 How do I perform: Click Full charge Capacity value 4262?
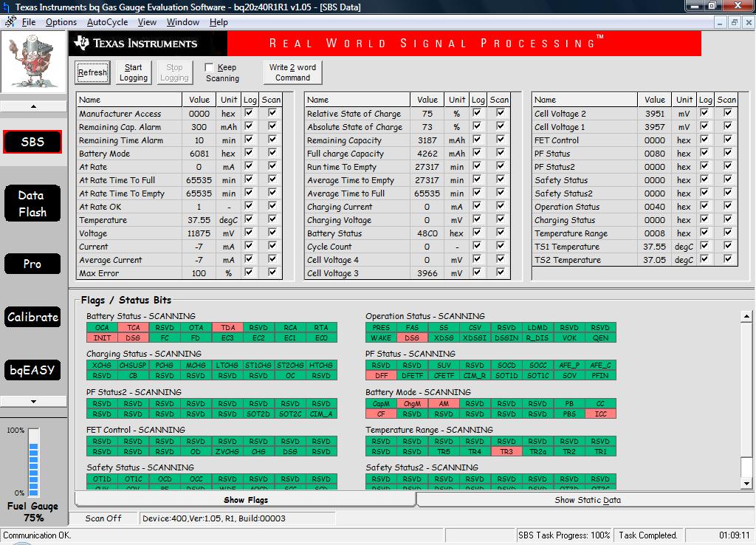427,154
